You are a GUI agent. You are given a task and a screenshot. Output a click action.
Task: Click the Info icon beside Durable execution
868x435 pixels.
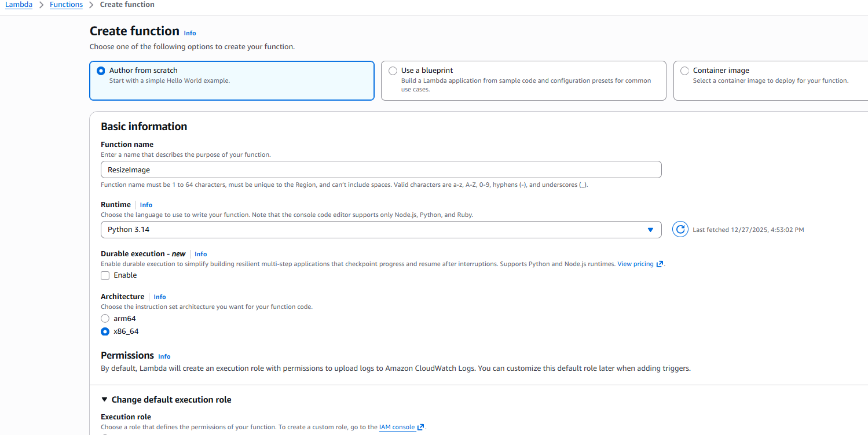pyautogui.click(x=200, y=254)
